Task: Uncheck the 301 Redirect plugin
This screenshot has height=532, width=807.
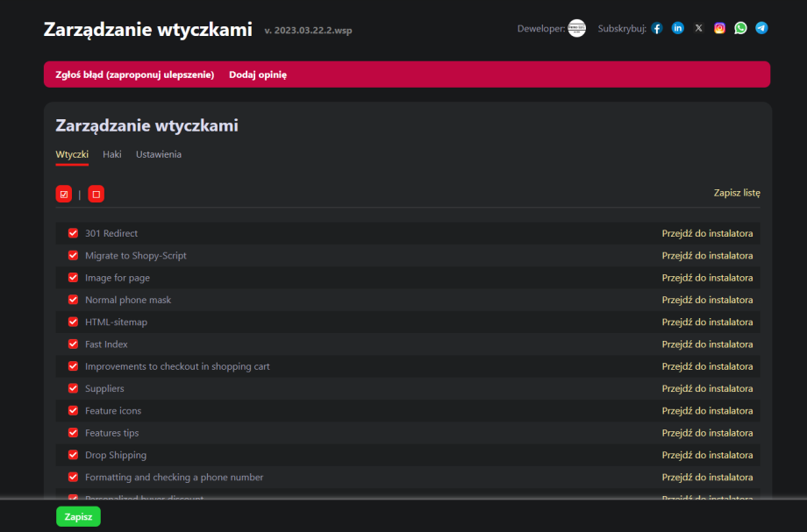Action: (74, 233)
